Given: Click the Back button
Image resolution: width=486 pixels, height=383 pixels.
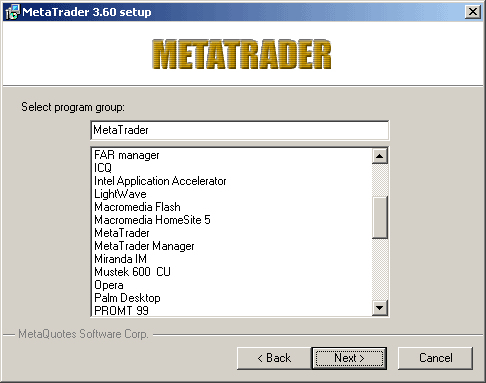Looking at the screenshot, I should [x=274, y=358].
